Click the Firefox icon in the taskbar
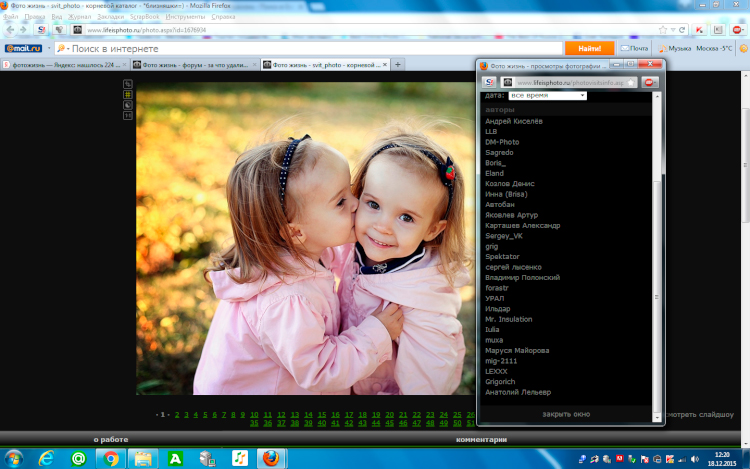750x469 pixels. click(x=270, y=458)
